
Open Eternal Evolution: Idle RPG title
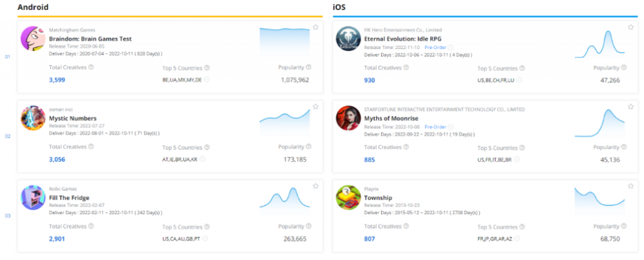pyautogui.click(x=402, y=39)
